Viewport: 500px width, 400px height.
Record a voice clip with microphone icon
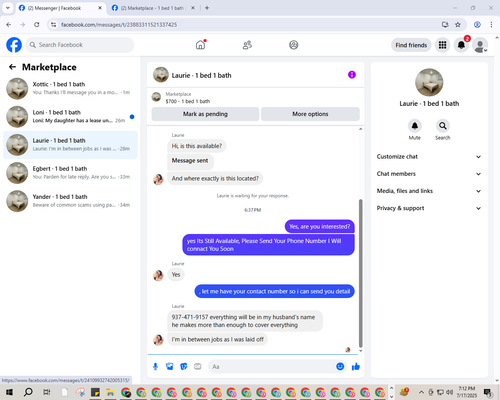tap(155, 367)
